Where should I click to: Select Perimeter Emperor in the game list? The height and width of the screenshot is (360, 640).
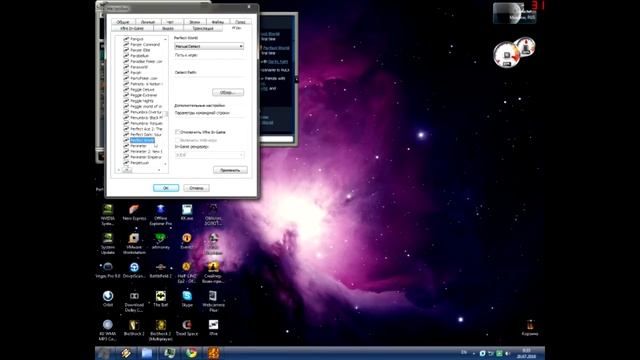(146, 157)
